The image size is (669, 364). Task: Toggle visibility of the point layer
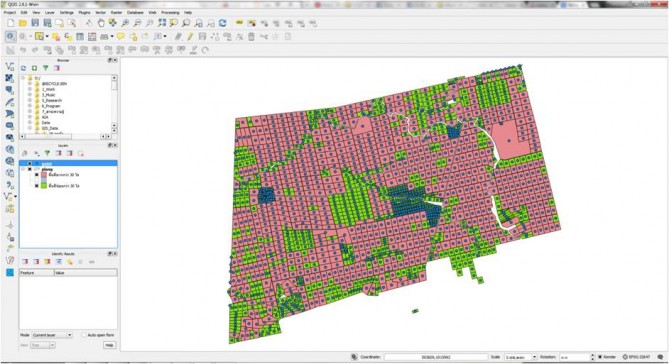(29, 163)
